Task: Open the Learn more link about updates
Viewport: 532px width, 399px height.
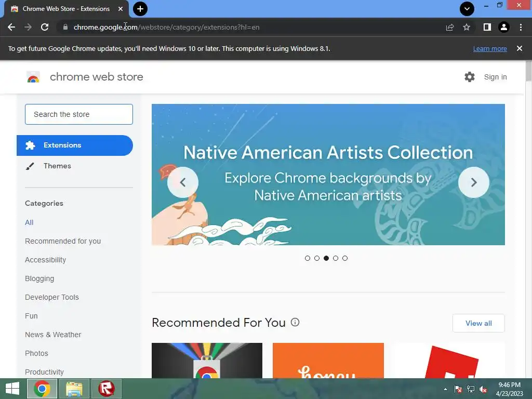Action: tap(490, 48)
